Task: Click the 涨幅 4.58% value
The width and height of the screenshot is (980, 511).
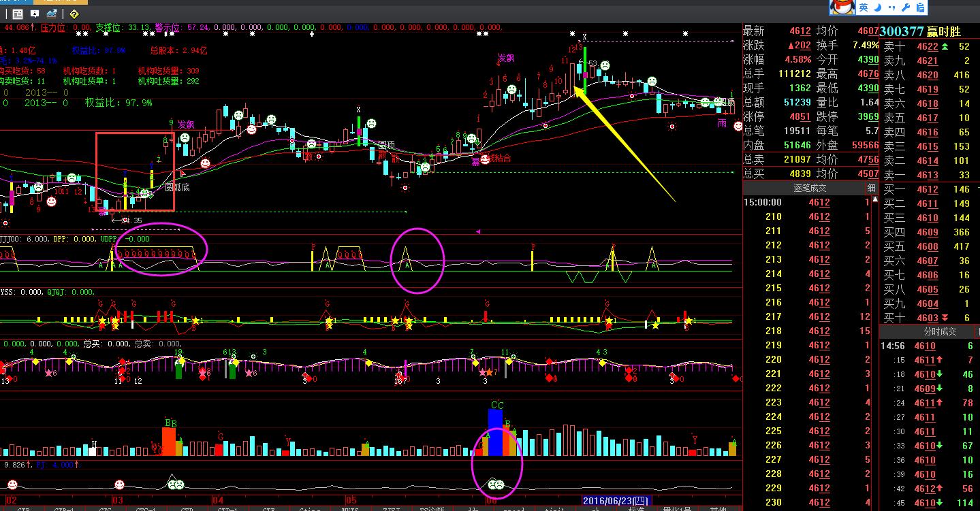Action: tap(797, 60)
